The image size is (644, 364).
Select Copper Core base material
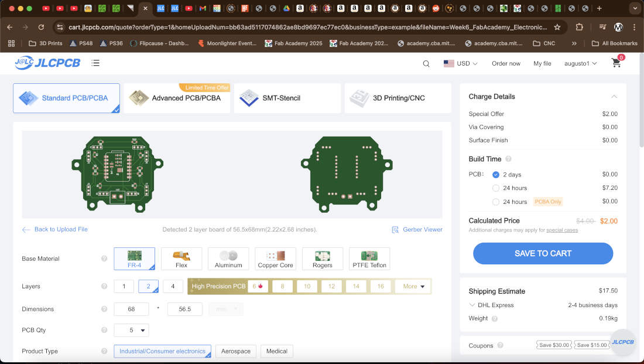tap(275, 258)
